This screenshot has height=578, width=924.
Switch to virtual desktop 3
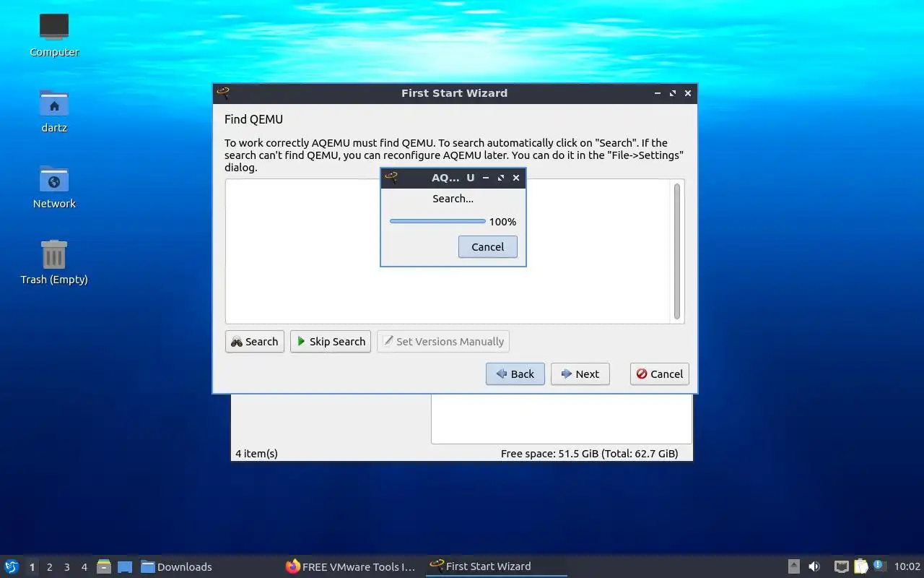[66, 567]
